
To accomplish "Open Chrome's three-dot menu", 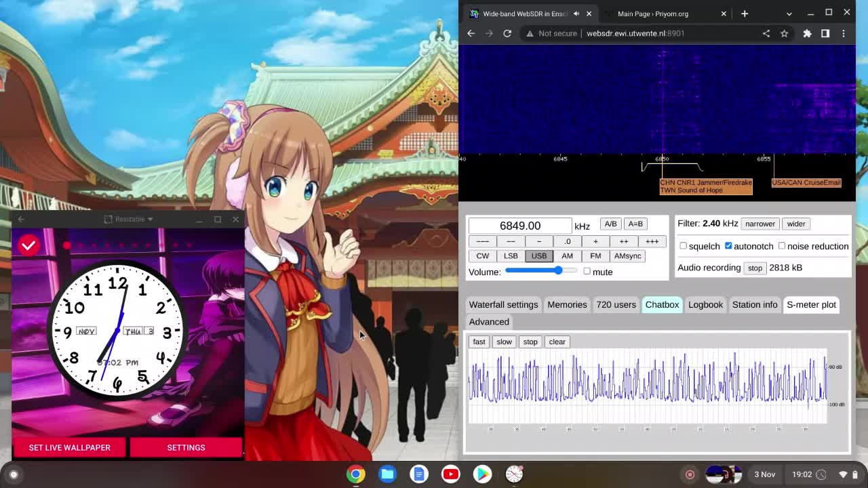I will (x=844, y=33).
